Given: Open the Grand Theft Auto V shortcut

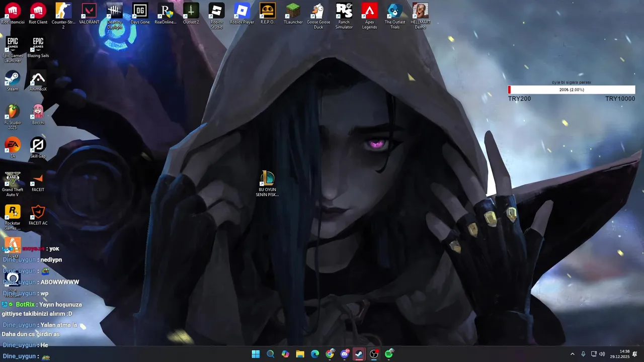Looking at the screenshot, I should pyautogui.click(x=13, y=184).
